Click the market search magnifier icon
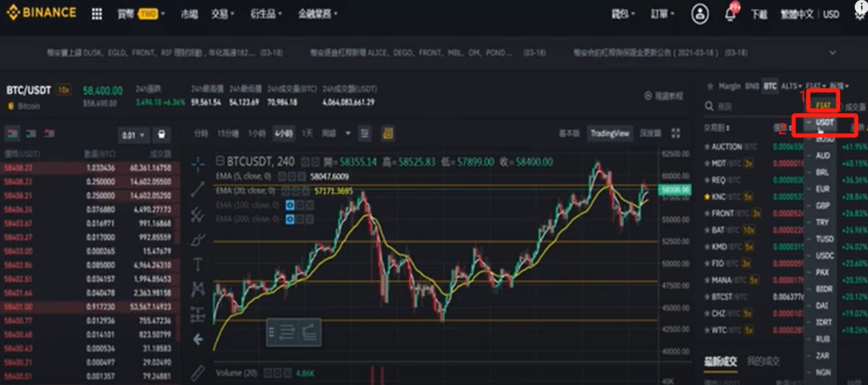Image resolution: width=868 pixels, height=385 pixels. click(x=709, y=106)
